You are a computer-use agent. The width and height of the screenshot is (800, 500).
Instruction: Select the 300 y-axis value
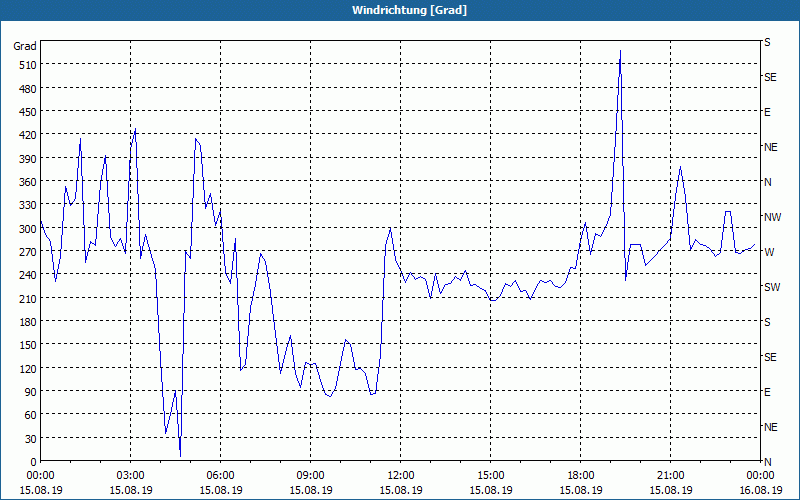tap(28, 229)
